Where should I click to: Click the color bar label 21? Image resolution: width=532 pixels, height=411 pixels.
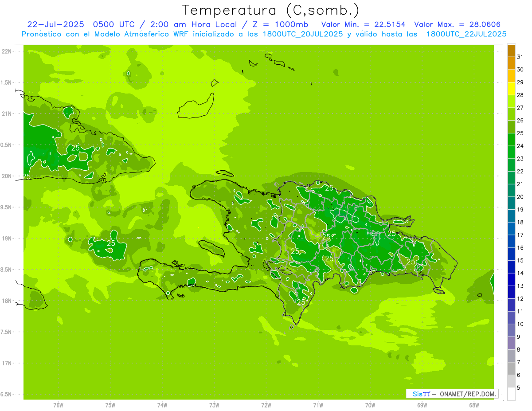(x=520, y=184)
